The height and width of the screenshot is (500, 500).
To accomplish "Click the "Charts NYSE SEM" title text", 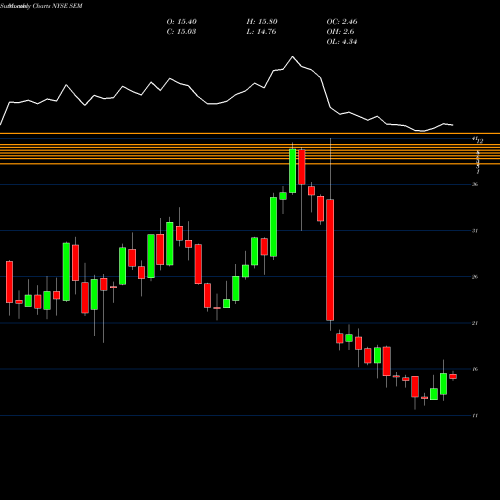I will pos(57,6).
